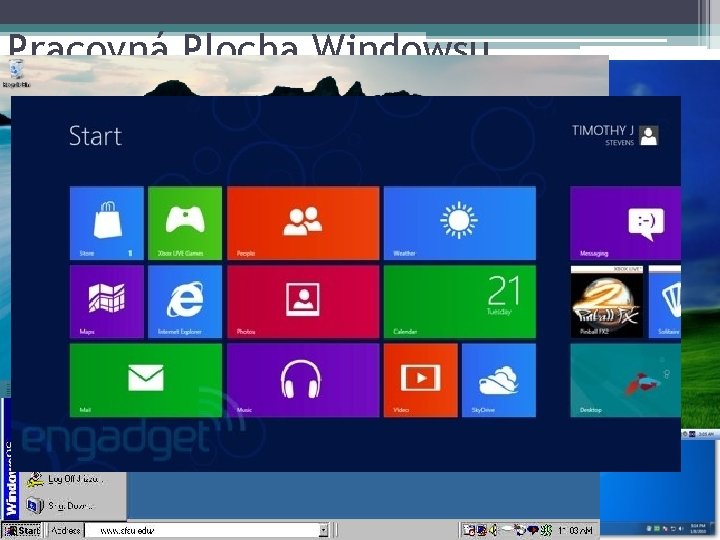The image size is (720, 540).
Task: Open the Weather tile
Action: point(460,223)
